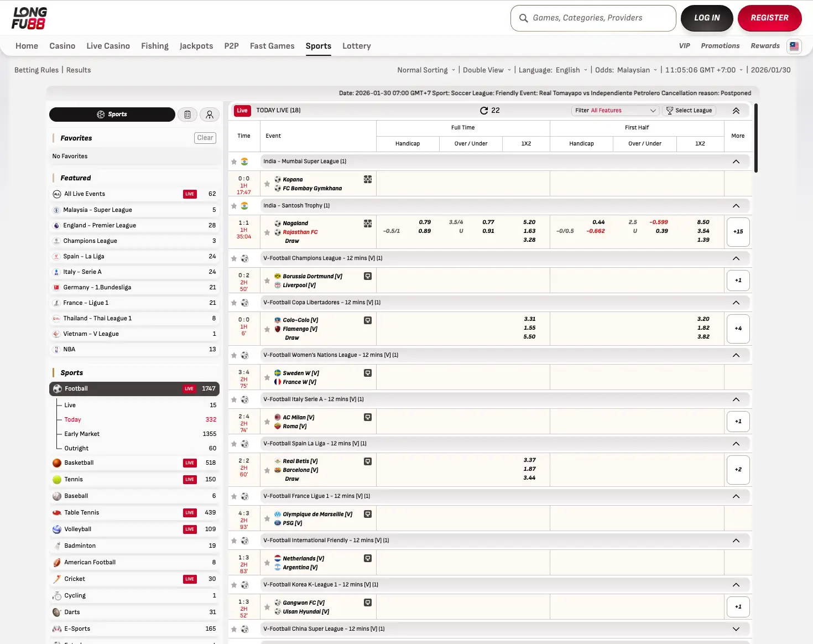The width and height of the screenshot is (813, 644).
Task: Favorite the Nagaland vs Rajasthan FC match star
Action: point(267,232)
